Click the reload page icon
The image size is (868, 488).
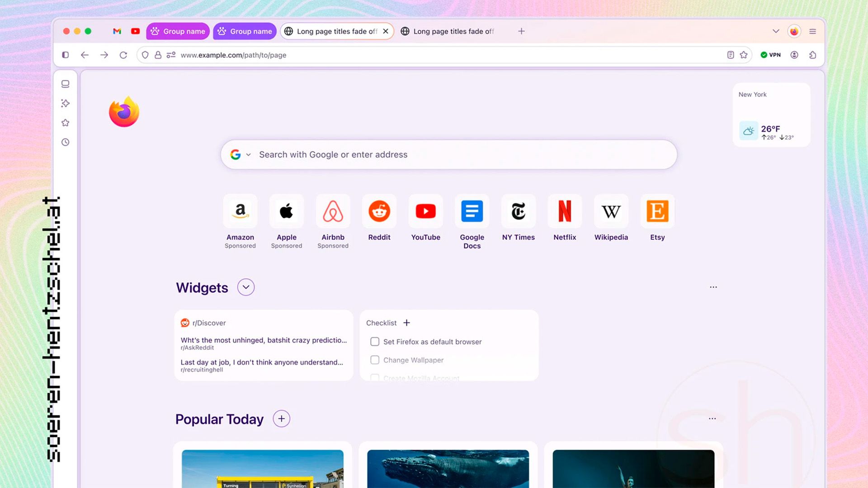(x=123, y=55)
